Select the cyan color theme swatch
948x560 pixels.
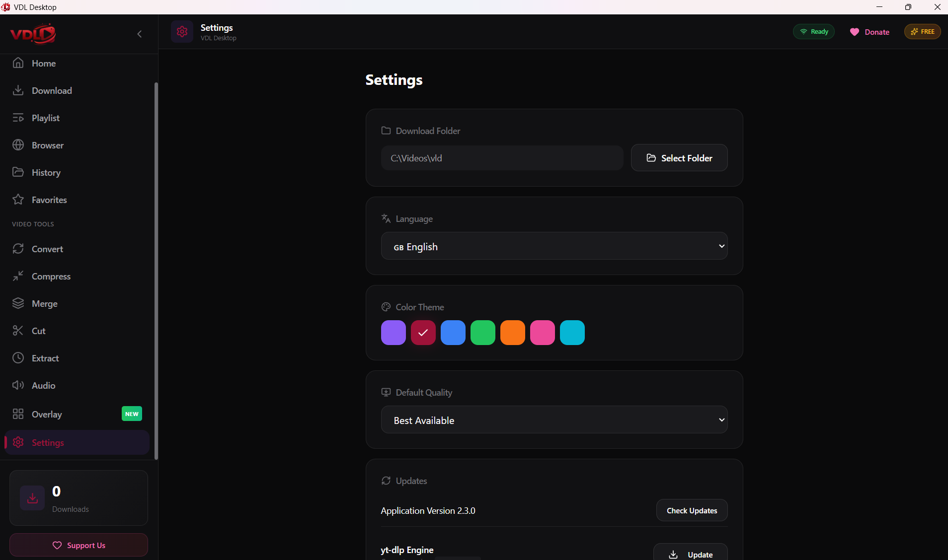[572, 333]
